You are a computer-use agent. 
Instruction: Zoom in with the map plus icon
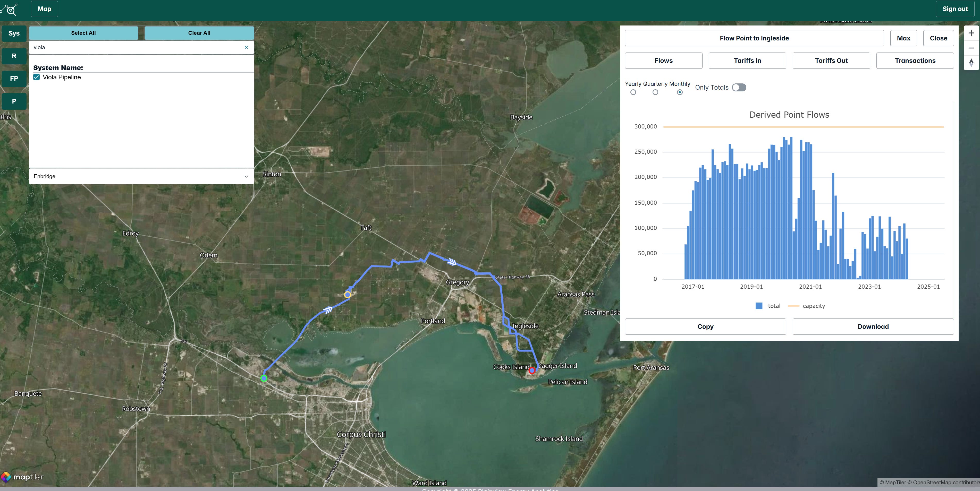971,33
